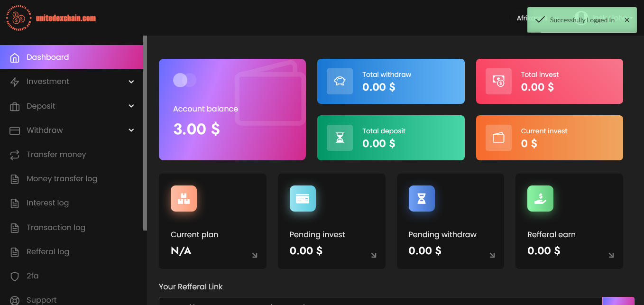Click the referral link copy button
The height and width of the screenshot is (305, 644).
tap(618, 301)
